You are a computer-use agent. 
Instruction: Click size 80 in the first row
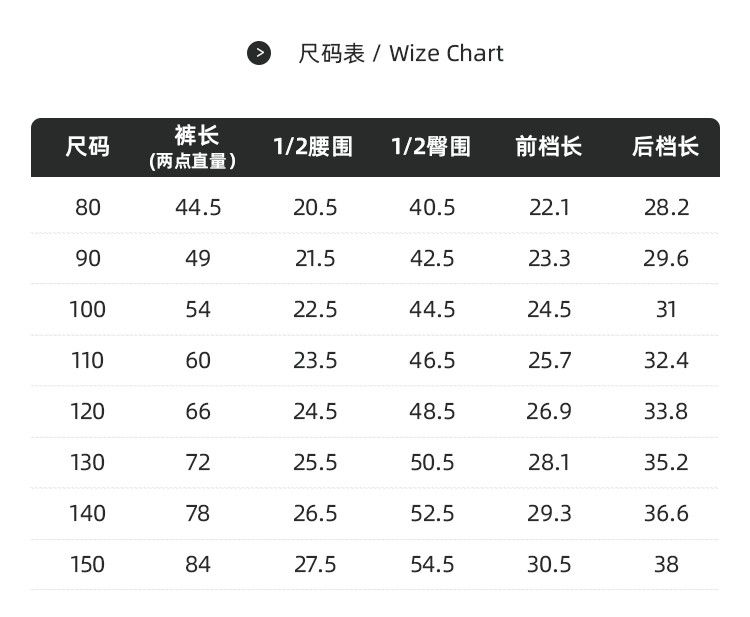point(88,208)
